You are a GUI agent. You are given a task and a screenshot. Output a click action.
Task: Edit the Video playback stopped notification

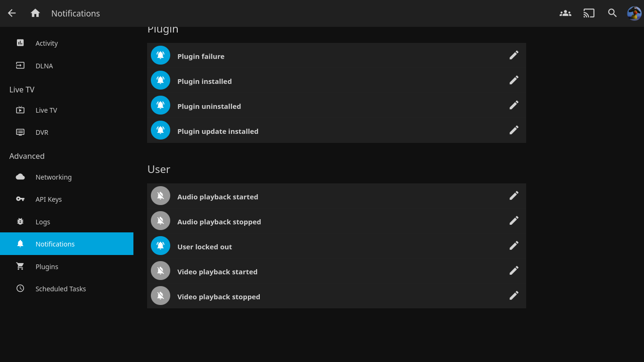(514, 296)
